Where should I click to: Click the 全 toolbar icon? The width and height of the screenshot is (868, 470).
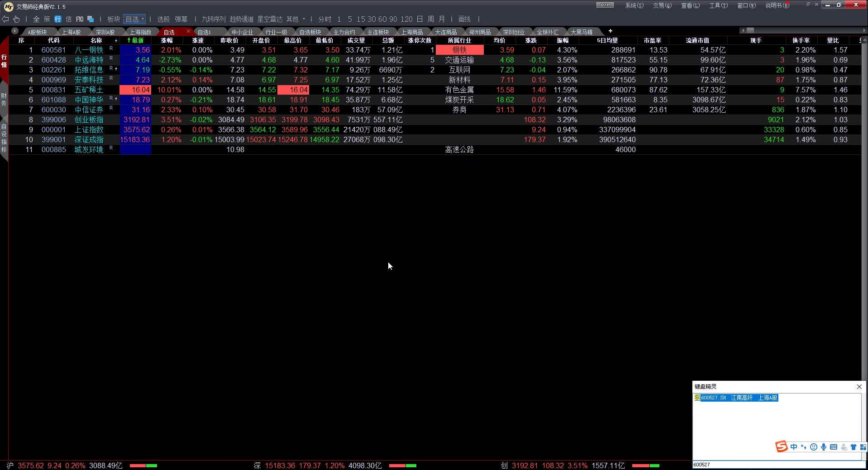pyautogui.click(x=36, y=19)
